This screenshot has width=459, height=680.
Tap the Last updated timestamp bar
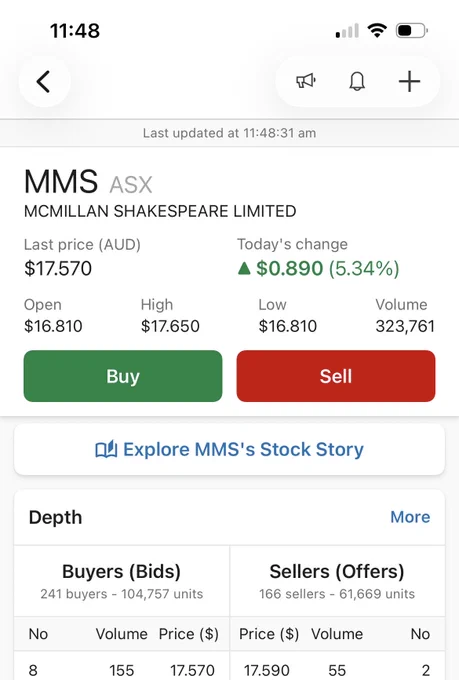coord(230,133)
